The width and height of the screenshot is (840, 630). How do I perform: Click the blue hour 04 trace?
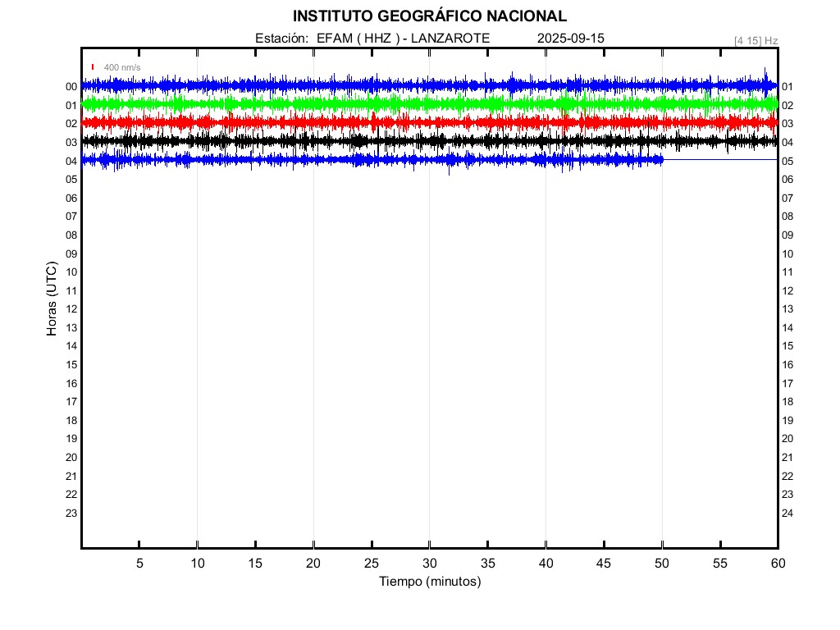click(x=372, y=160)
